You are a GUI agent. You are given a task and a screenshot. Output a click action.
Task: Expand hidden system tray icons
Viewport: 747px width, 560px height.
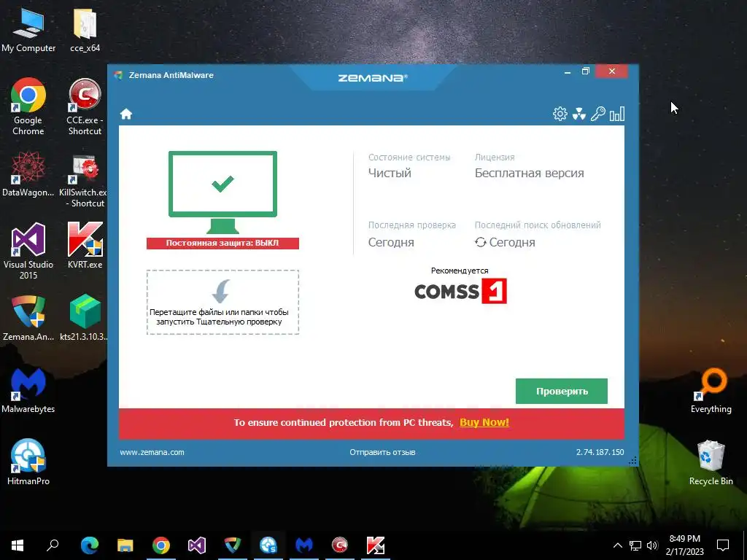click(617, 545)
